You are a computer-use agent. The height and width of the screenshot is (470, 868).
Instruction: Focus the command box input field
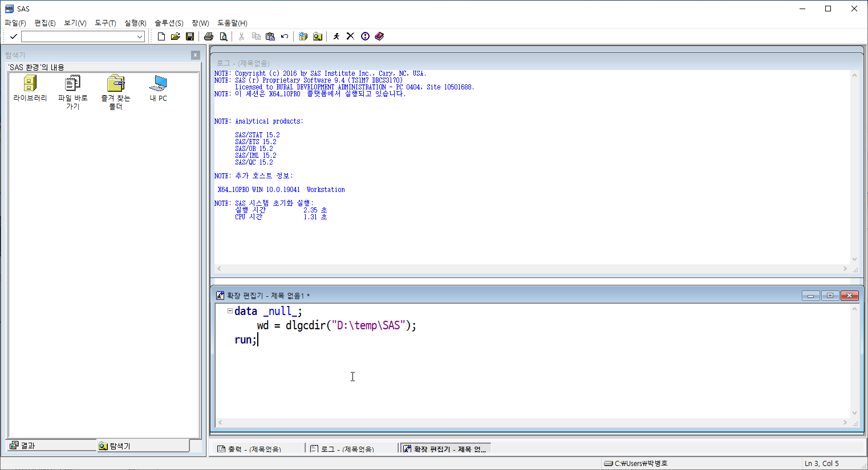78,36
